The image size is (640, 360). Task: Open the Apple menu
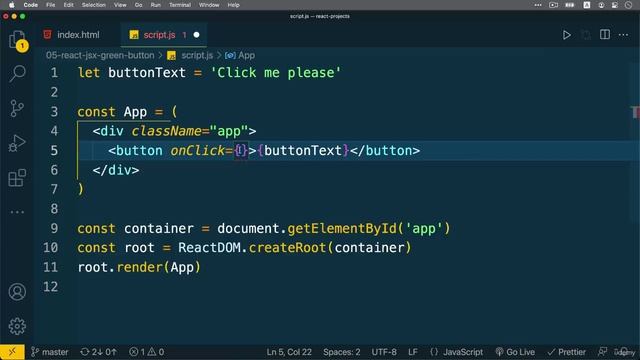click(11, 5)
